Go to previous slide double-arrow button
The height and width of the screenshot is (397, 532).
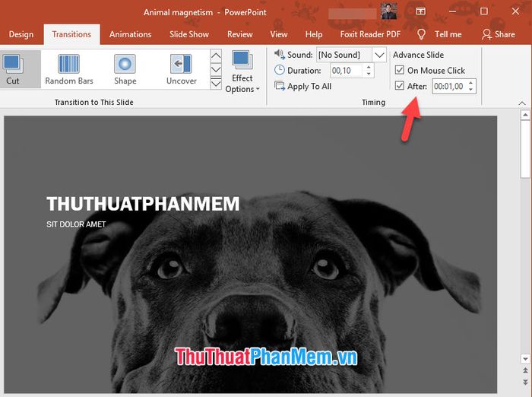[525, 370]
